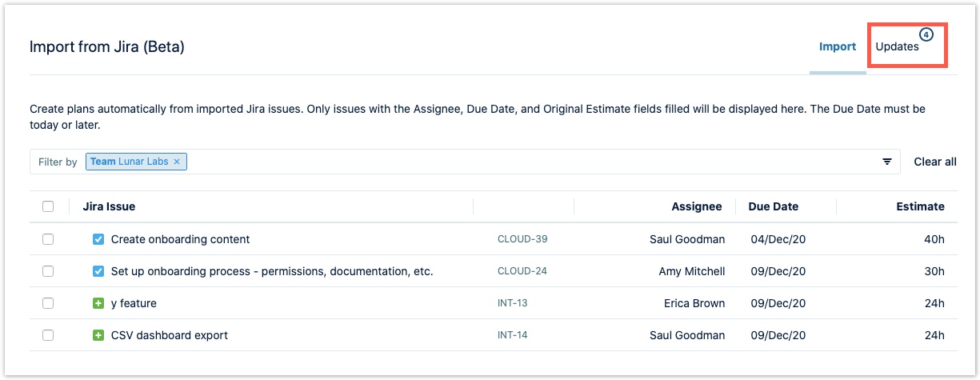Image resolution: width=980 pixels, height=380 pixels.
Task: Click the task icon beside Create onboarding content
Action: click(x=98, y=239)
